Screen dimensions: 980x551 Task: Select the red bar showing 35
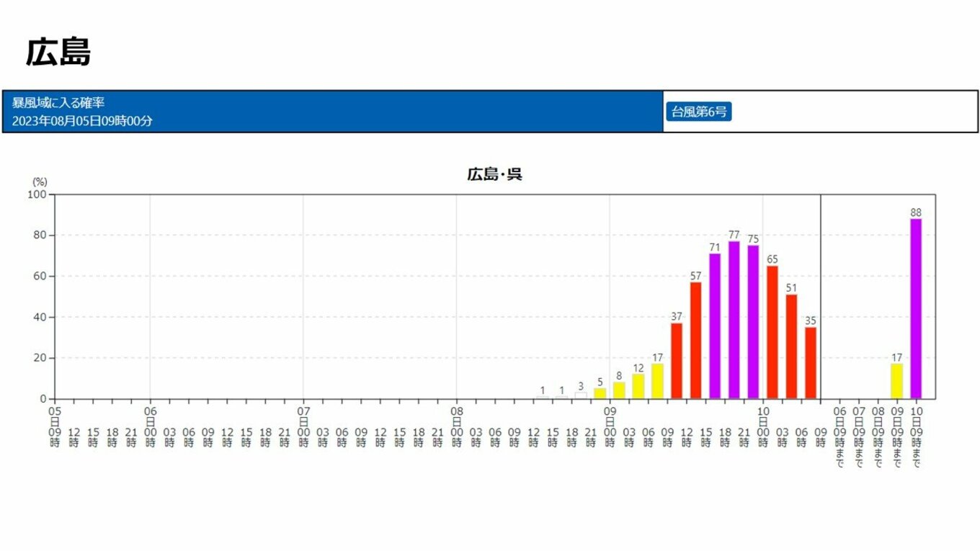[811, 362]
